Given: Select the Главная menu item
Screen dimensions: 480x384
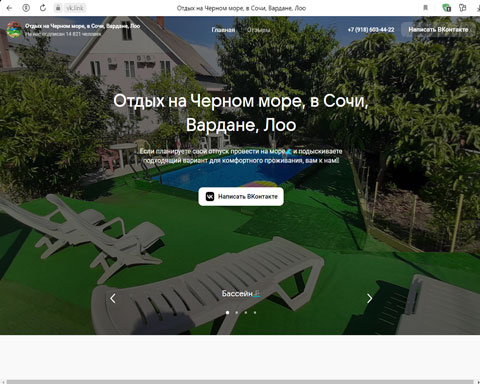Looking at the screenshot, I should coord(223,30).
